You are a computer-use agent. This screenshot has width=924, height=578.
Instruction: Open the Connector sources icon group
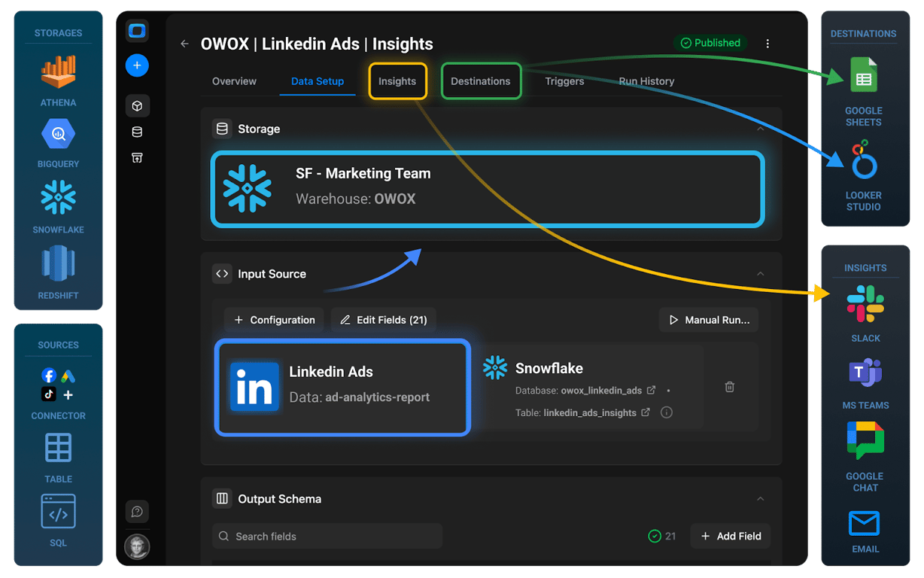point(58,385)
